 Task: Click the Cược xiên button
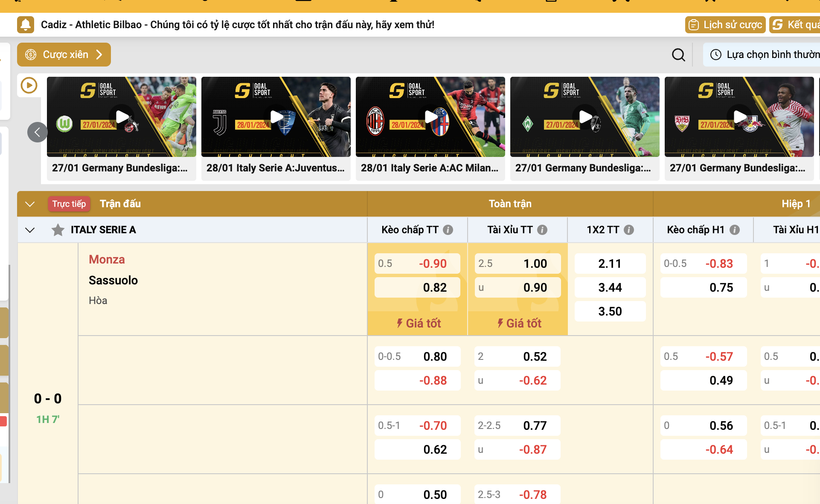click(64, 55)
